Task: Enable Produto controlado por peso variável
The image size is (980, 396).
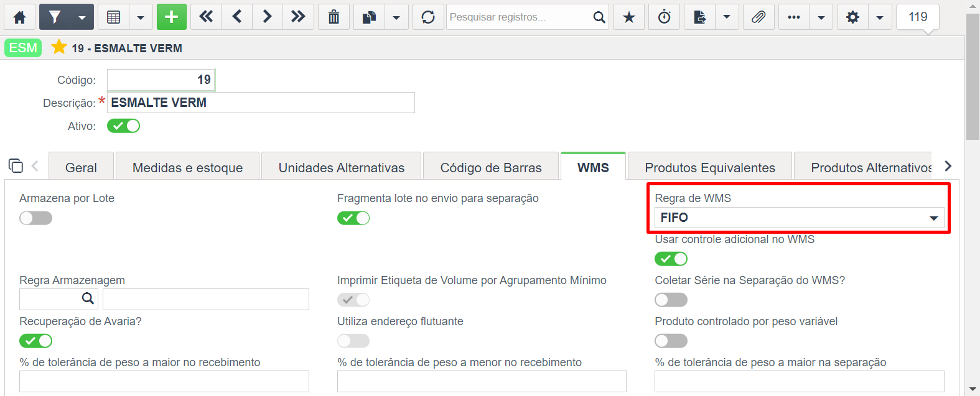Action: click(671, 341)
